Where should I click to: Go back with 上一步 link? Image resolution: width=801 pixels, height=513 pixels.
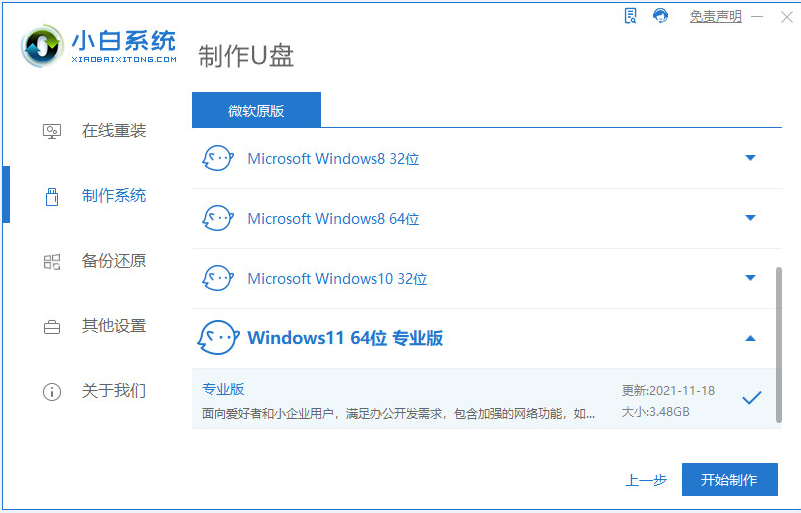[646, 480]
